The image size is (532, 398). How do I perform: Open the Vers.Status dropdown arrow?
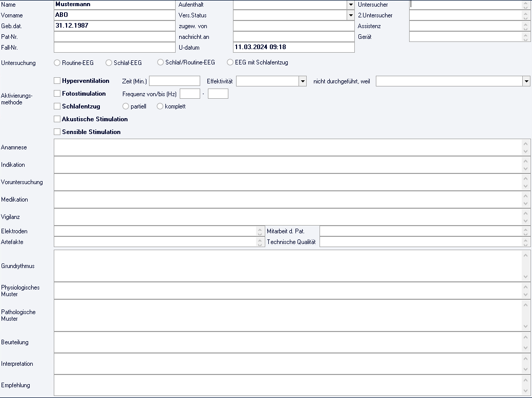point(351,15)
